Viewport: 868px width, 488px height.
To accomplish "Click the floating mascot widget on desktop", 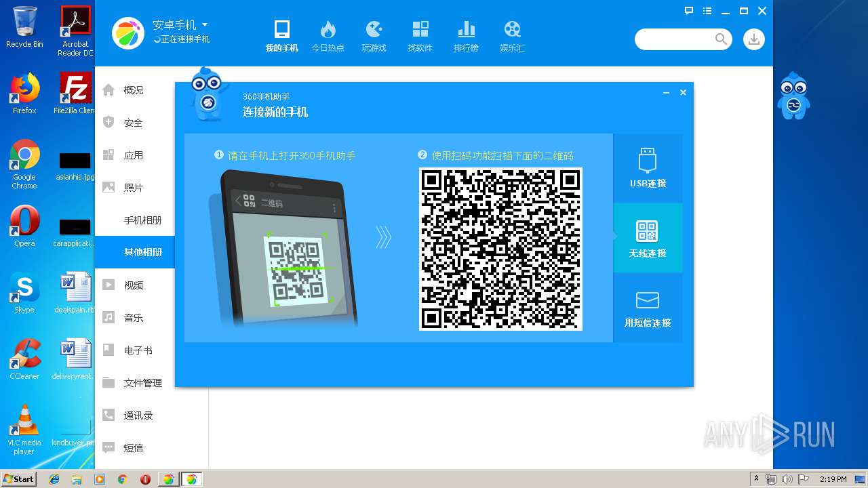I will [793, 96].
